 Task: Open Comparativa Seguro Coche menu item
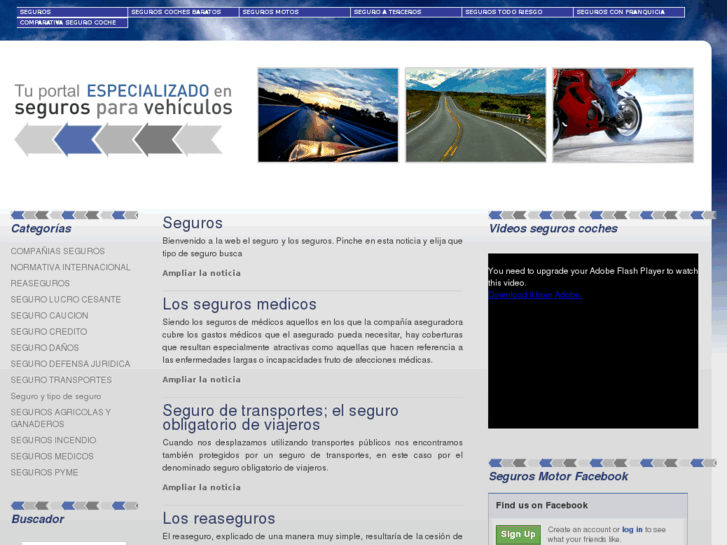point(72,23)
